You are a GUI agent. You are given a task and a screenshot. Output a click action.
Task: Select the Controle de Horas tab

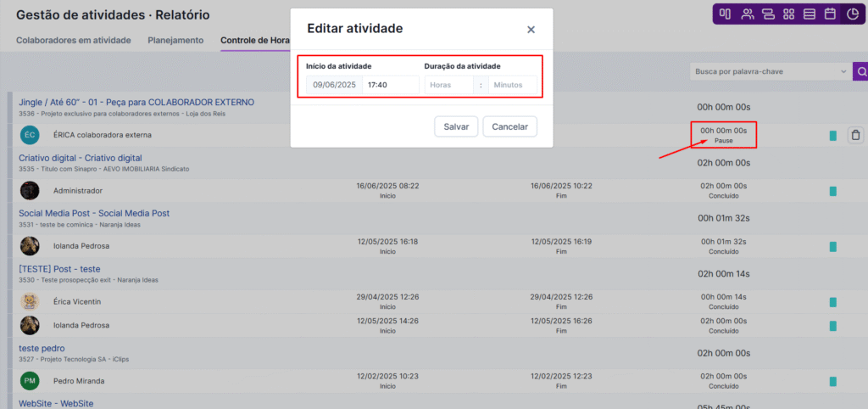[x=254, y=41]
